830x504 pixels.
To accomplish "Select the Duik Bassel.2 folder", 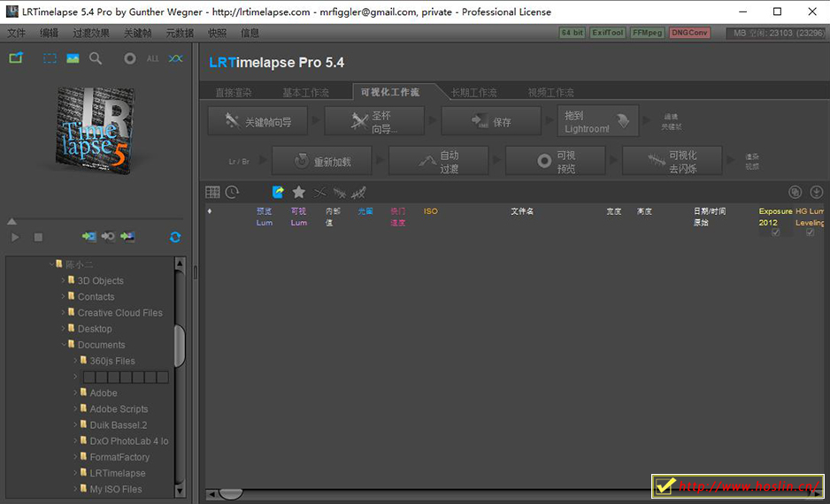I will [x=119, y=424].
